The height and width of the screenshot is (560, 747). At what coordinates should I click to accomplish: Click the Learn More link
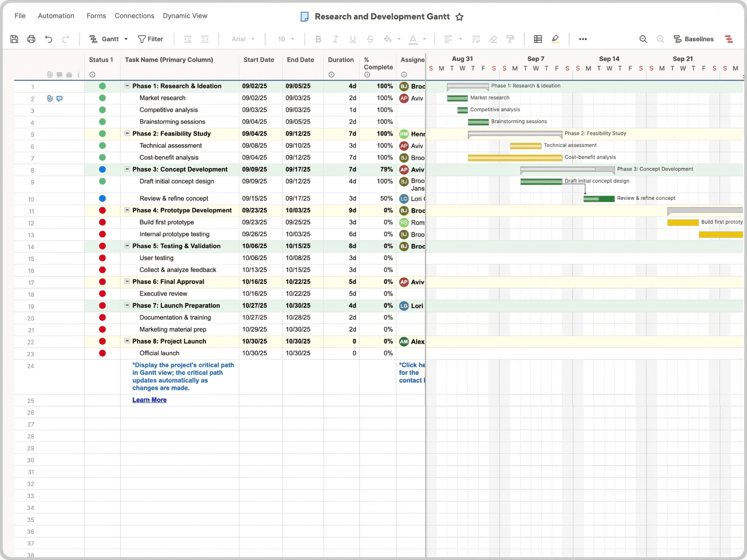149,400
